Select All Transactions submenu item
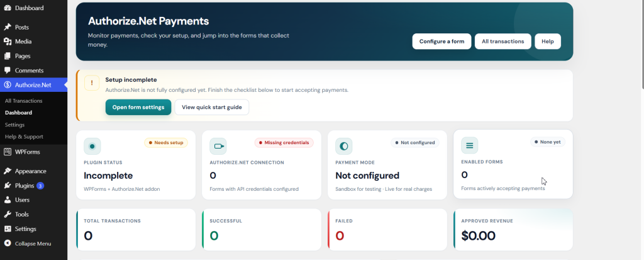 23,101
